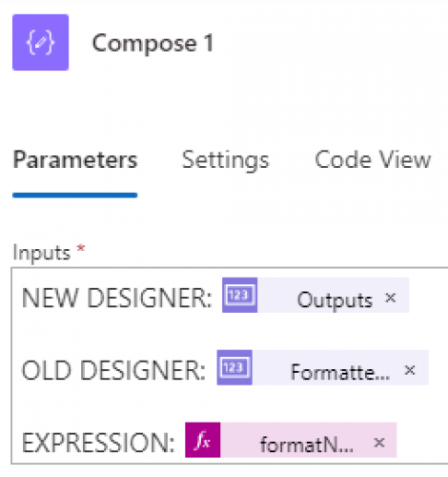Viewport: 448px width, 477px height.
Task: Click empty space right of Outputs token
Action: [428, 296]
